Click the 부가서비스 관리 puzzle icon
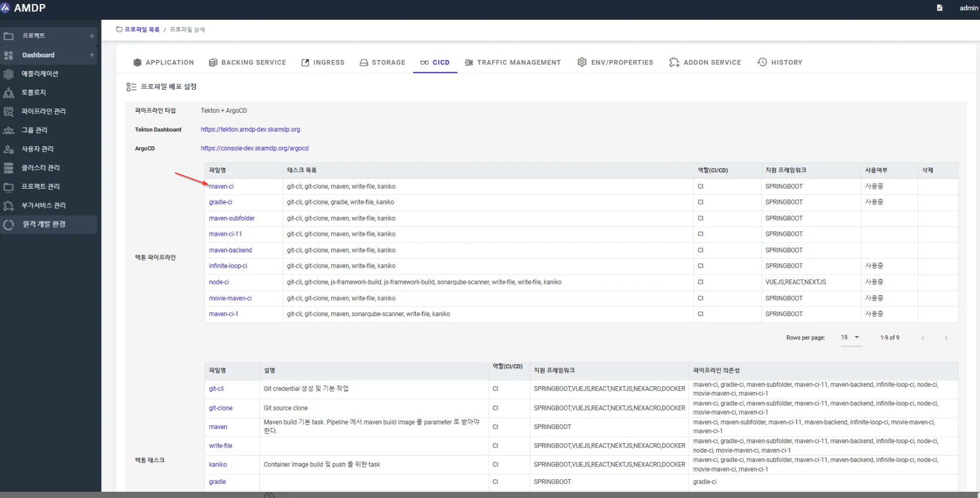This screenshot has height=498, width=980. (8, 206)
